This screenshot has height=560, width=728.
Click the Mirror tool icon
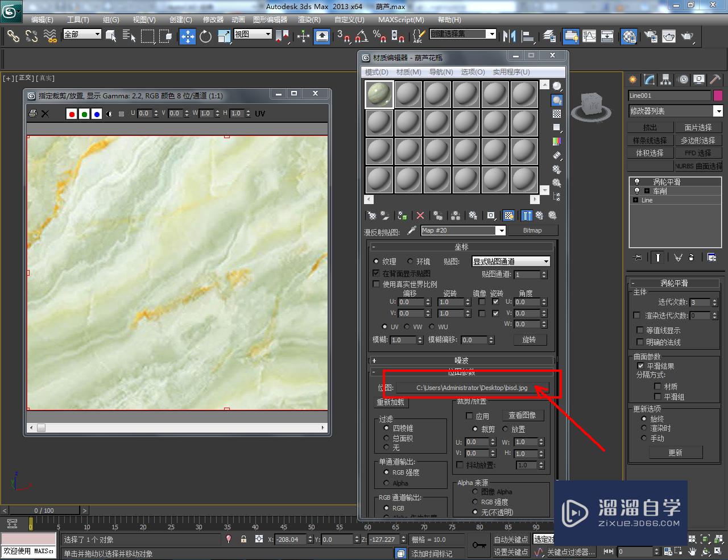[x=509, y=36]
